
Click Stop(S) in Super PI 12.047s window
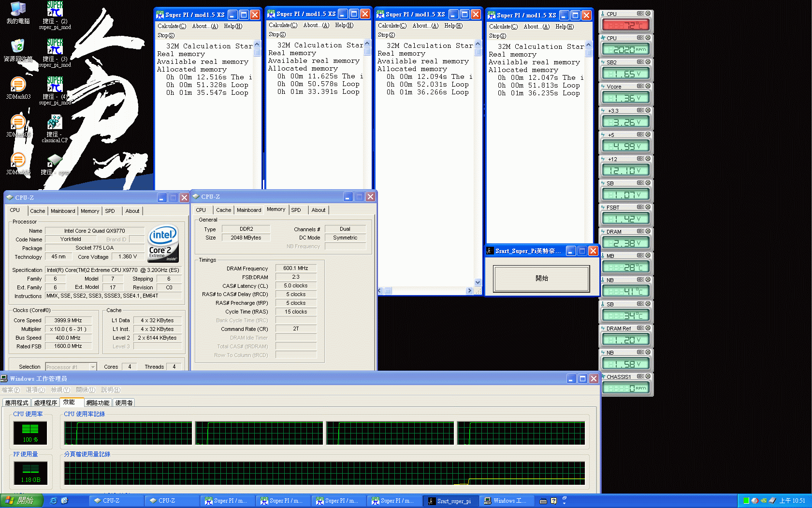(497, 36)
